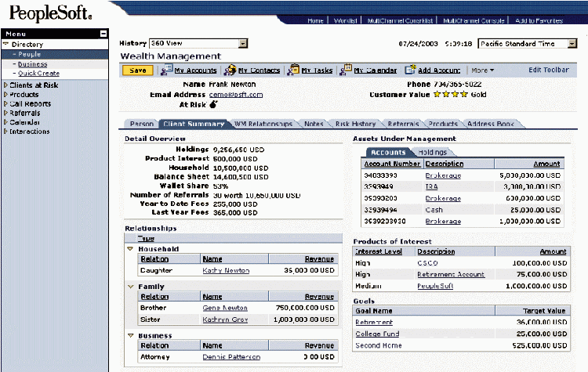This screenshot has width=588, height=372.
Task: Expand the Call Reports menu item
Action: (5, 103)
